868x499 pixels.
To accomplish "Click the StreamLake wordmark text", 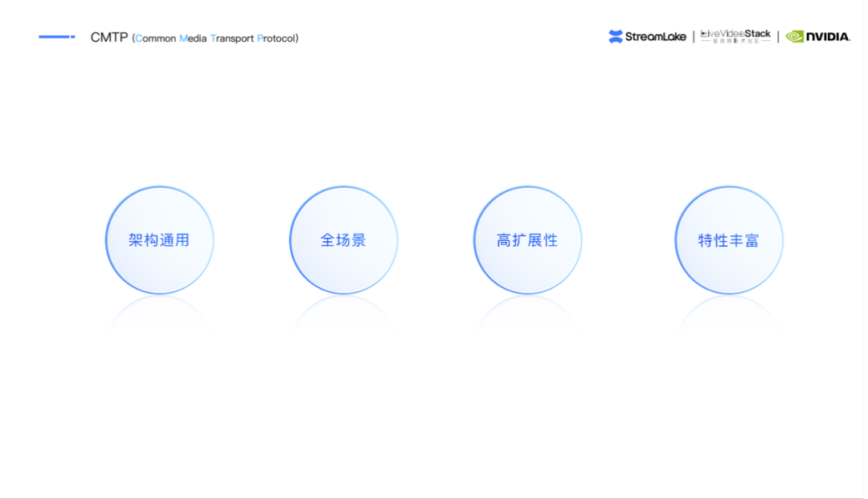I will pos(656,36).
